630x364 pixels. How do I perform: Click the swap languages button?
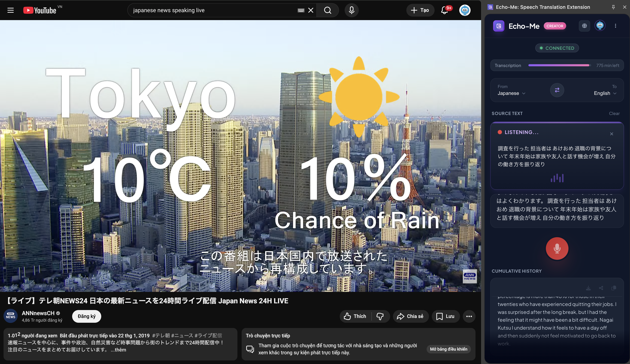557,90
